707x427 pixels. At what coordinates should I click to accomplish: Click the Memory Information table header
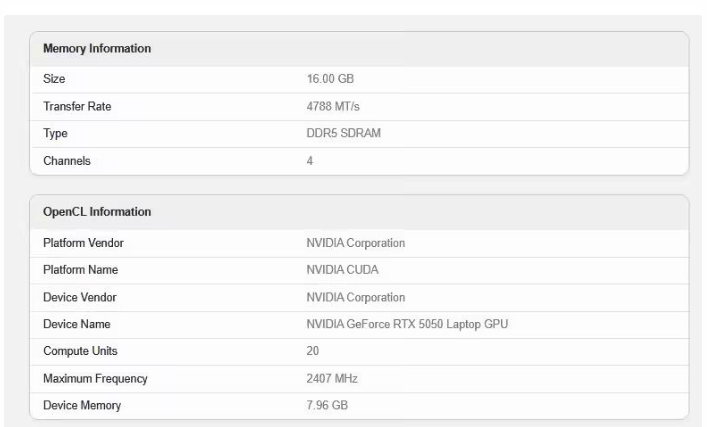point(96,48)
